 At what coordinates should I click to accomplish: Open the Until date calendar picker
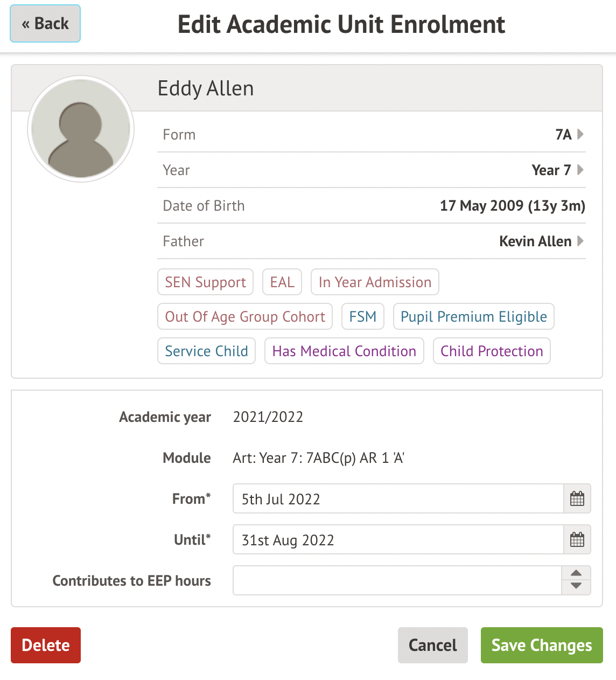tap(577, 540)
